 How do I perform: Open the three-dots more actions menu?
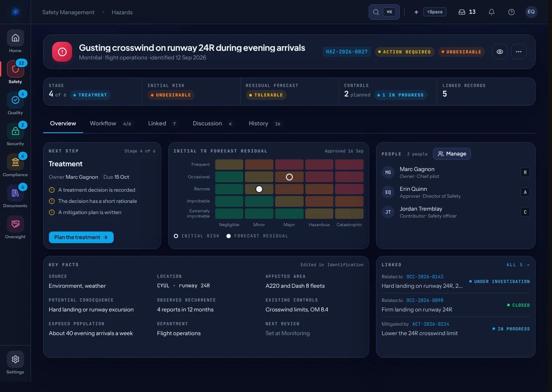(519, 52)
